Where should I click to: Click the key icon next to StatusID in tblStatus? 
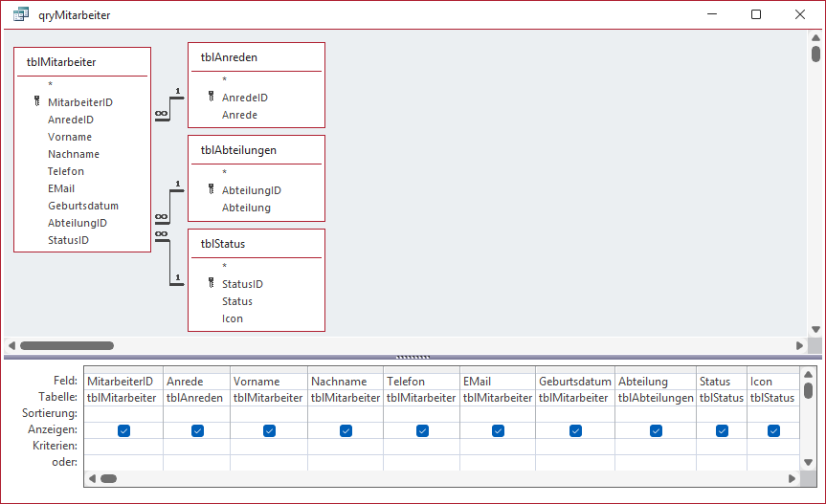pyautogui.click(x=211, y=284)
